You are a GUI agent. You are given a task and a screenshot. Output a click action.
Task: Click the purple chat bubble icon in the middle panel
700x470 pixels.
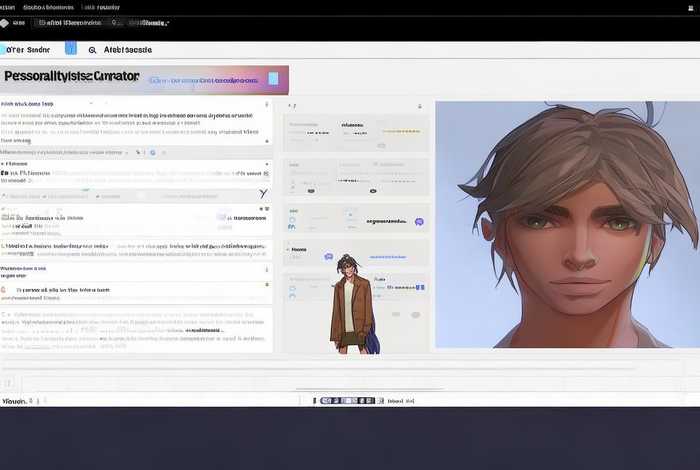point(419,221)
